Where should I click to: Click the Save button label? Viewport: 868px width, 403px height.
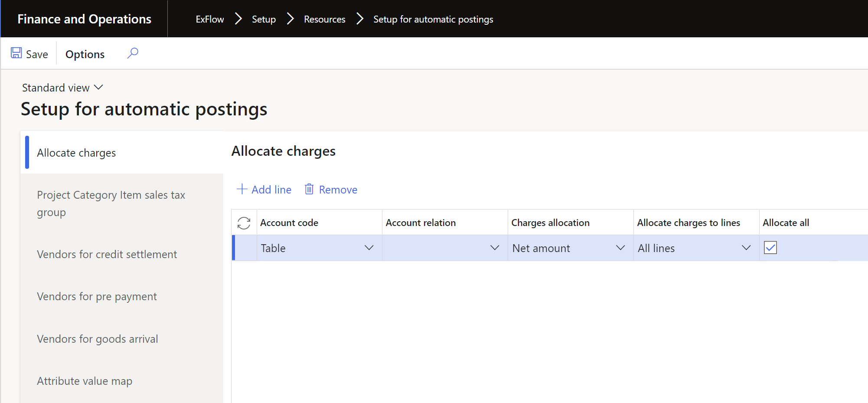tap(37, 54)
